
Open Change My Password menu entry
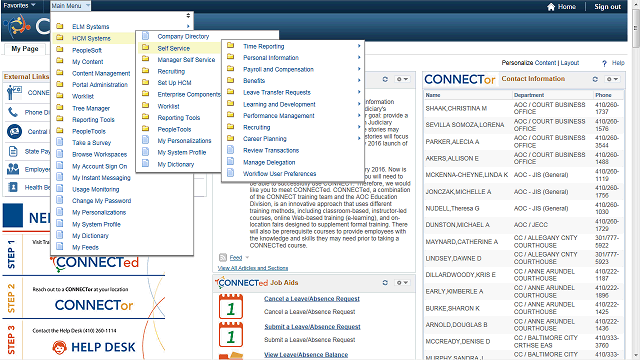[x=101, y=201]
